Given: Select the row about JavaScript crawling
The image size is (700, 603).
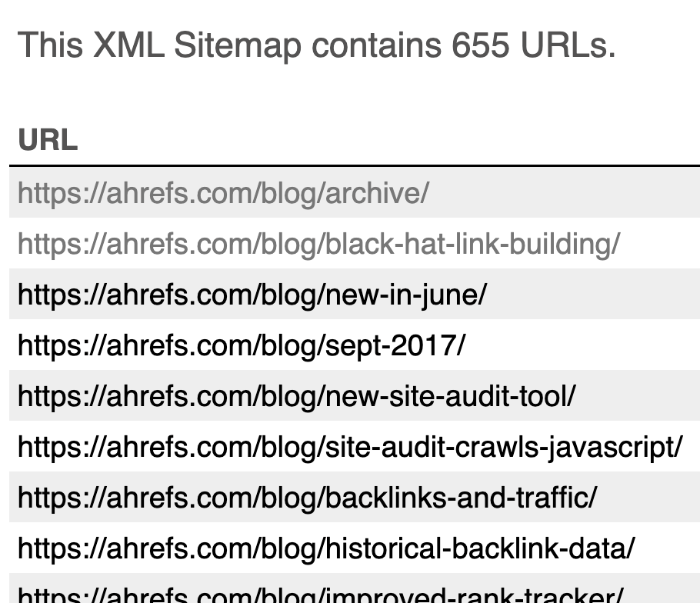Looking at the screenshot, I should pos(690,447).
